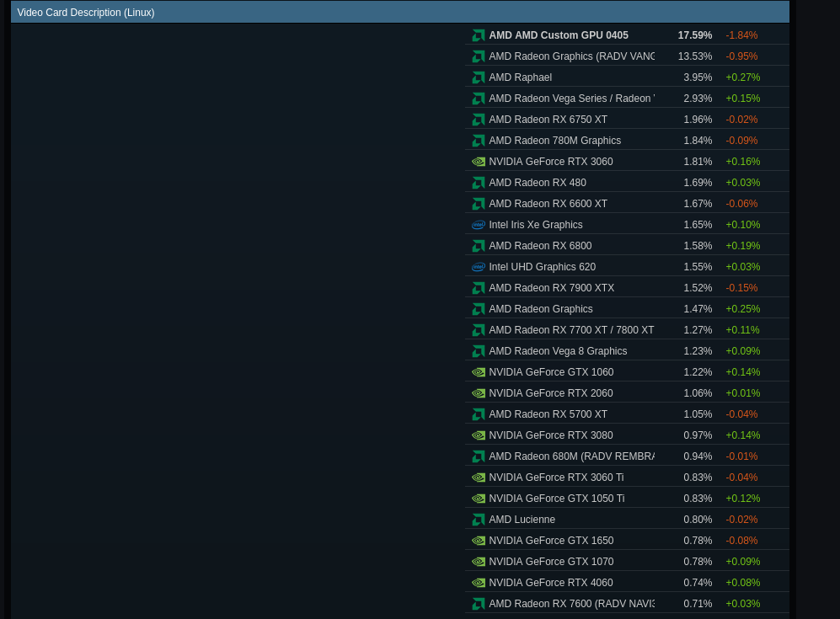
Task: Click NVIDIA logo beside GeForce RTX 3060
Action: pos(479,162)
